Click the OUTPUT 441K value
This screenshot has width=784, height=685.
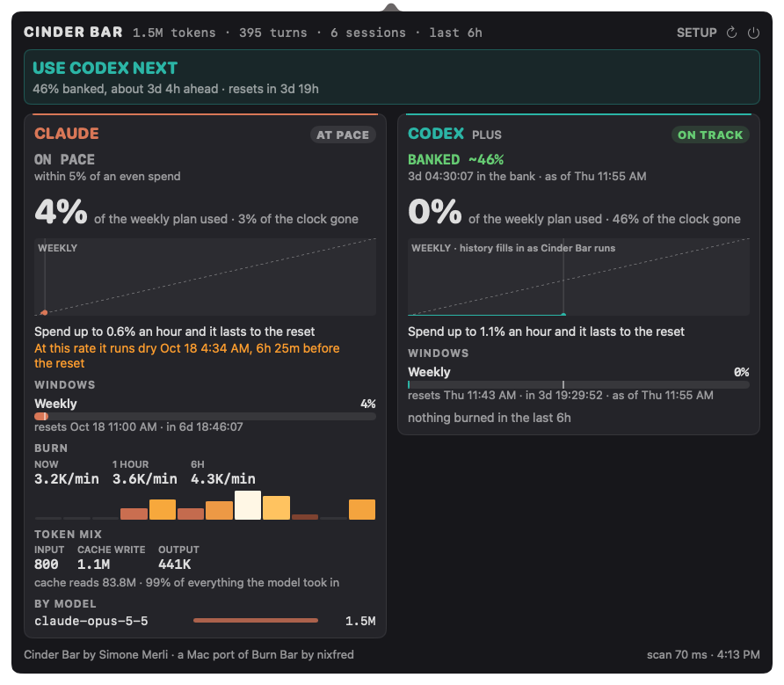pyautogui.click(x=175, y=564)
